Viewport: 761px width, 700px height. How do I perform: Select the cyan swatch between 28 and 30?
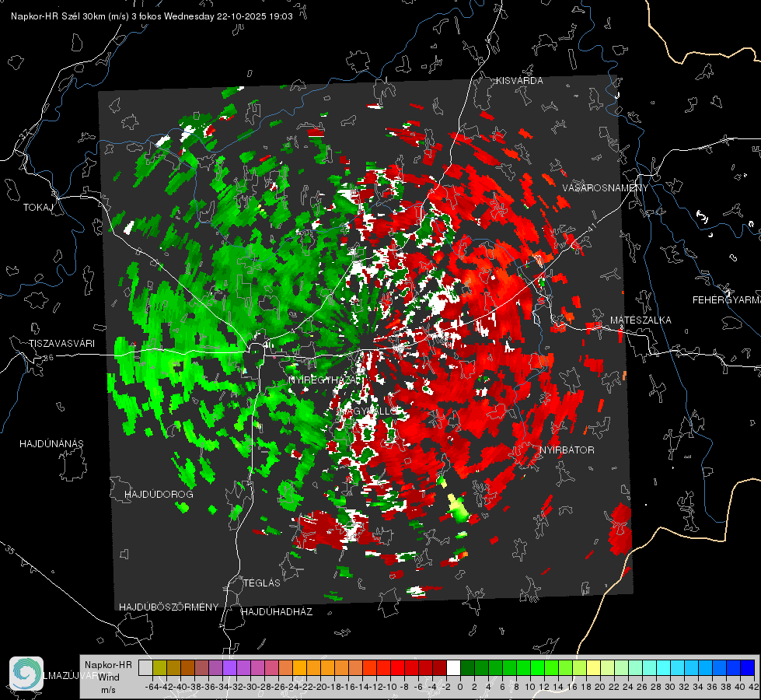663,667
